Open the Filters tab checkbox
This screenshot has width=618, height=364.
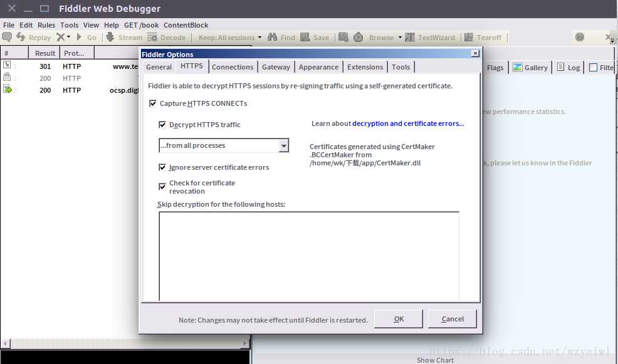[593, 68]
